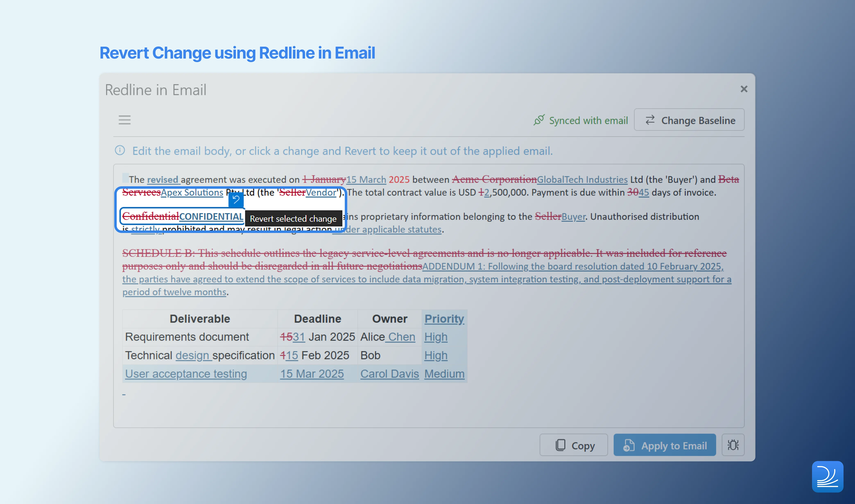855x504 pixels.
Task: Click the Revert selected change tooltip
Action: pos(293,218)
